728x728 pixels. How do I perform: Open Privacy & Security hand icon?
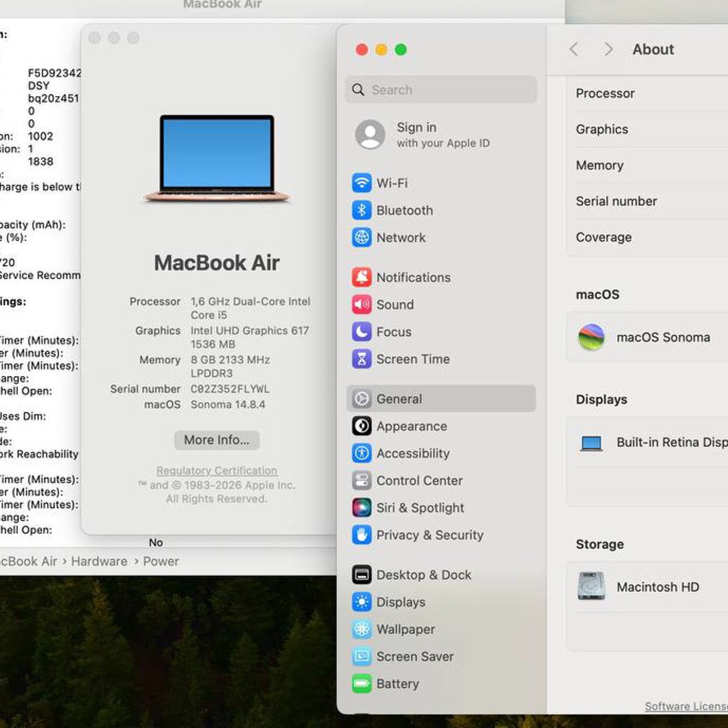pos(361,535)
